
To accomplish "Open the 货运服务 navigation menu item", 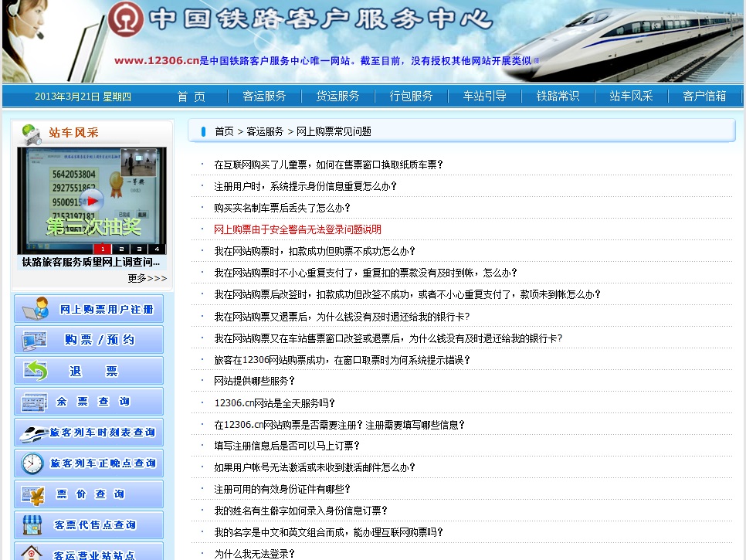I will 337,97.
